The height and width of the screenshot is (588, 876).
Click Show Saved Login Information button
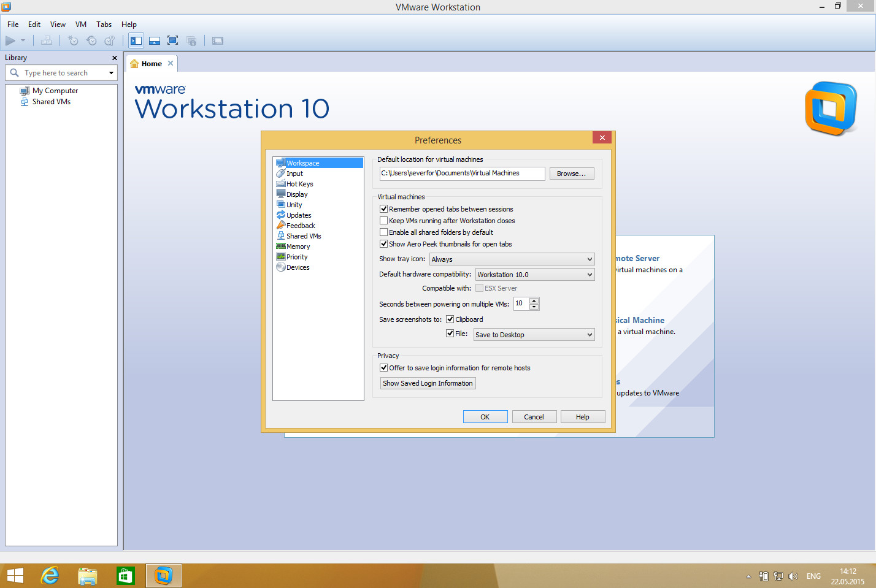coord(428,383)
